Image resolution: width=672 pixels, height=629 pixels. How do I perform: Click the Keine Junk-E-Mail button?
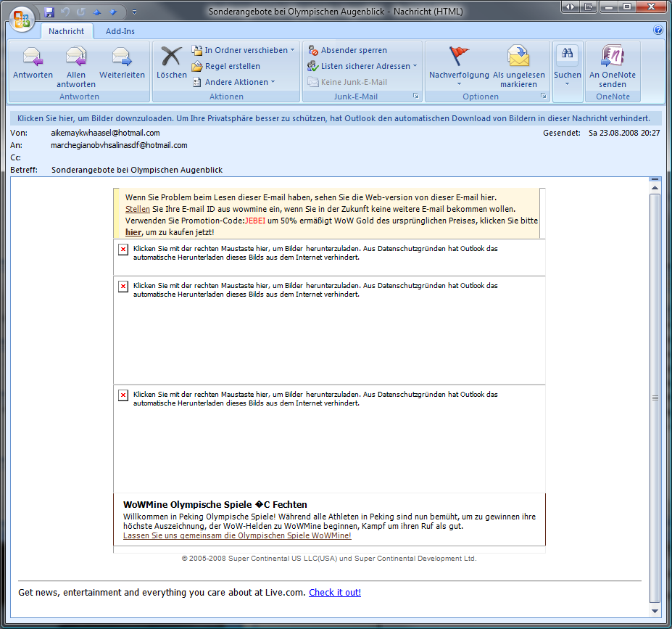coord(347,82)
